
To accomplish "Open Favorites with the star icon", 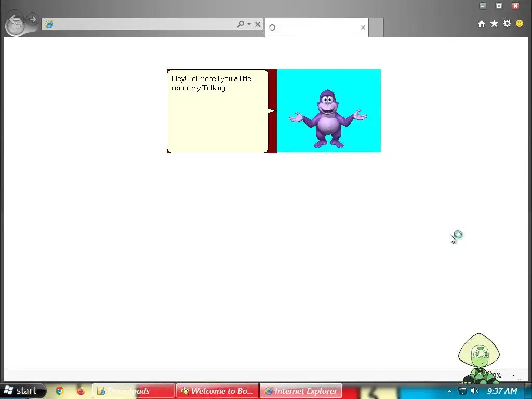I will [x=495, y=23].
